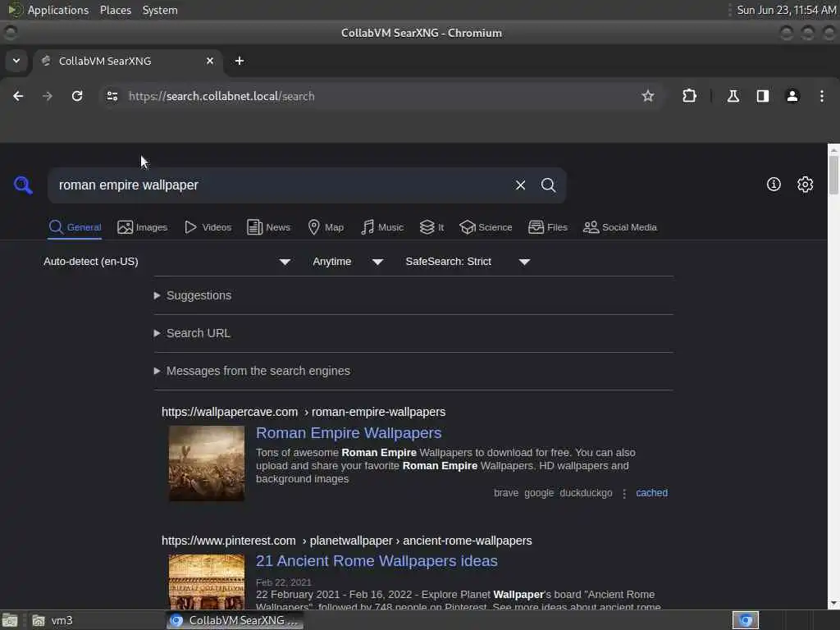
Task: Click the Roman Empire Wallpapers thumbnail
Action: point(207,463)
